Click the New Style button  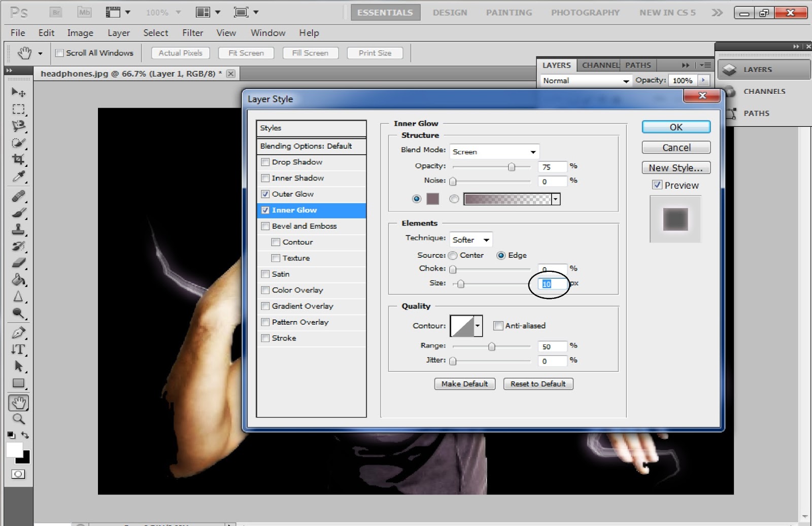[x=675, y=167]
